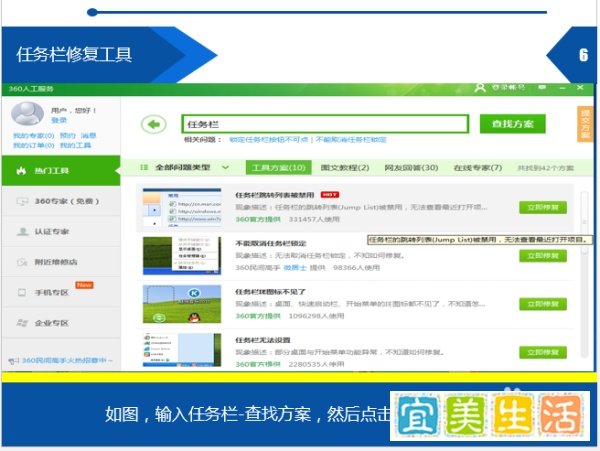The width and height of the screenshot is (600, 451).
Task: Switch to 网友回答(30) tab
Action: click(411, 168)
